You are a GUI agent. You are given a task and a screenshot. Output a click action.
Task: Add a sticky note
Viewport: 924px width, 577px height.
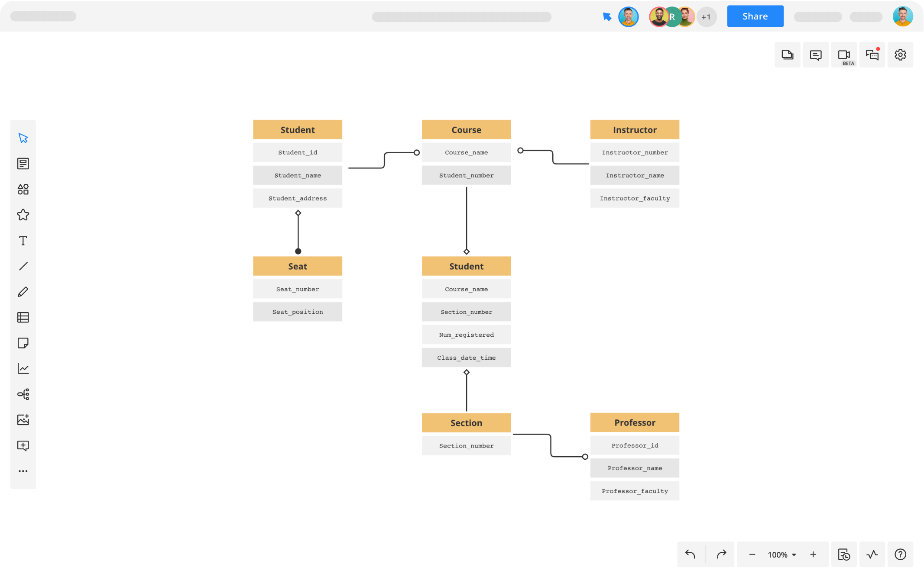click(x=23, y=343)
